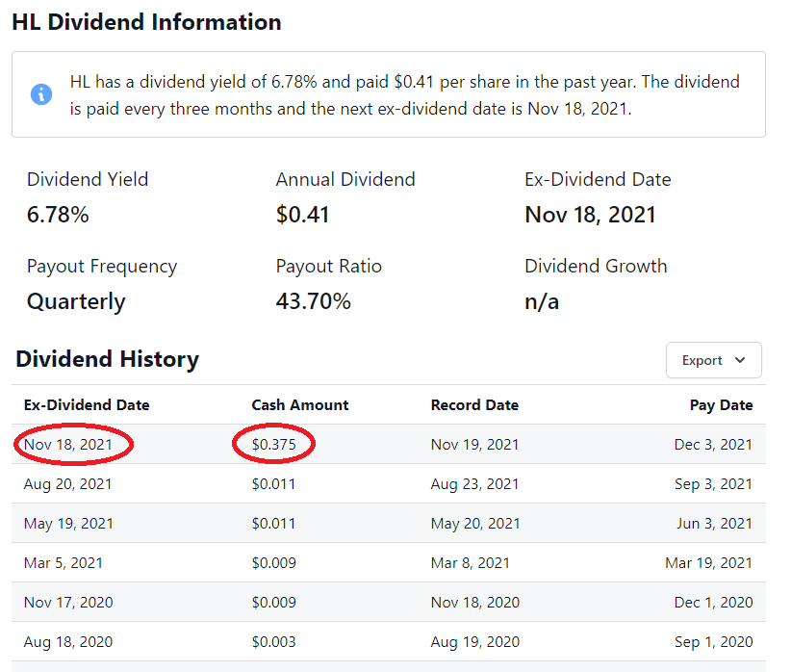Click the $0.375 cash amount cell
The height and width of the screenshot is (672, 791).
tap(274, 445)
